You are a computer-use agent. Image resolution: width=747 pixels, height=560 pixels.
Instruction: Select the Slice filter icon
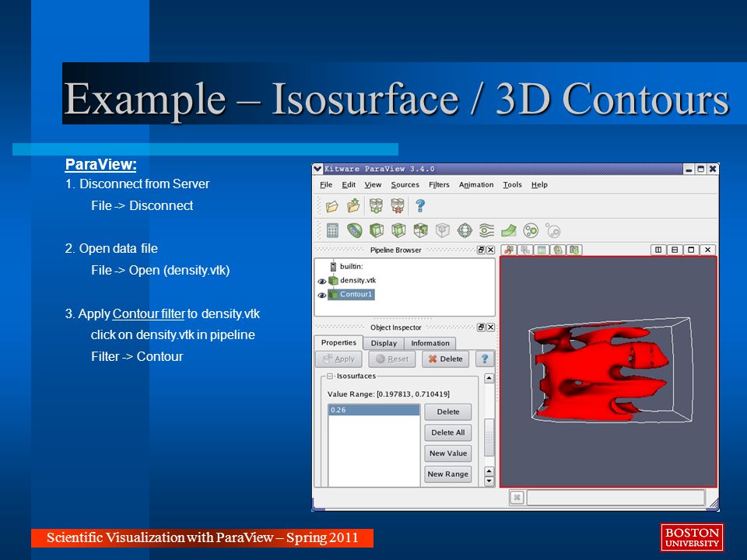click(398, 231)
